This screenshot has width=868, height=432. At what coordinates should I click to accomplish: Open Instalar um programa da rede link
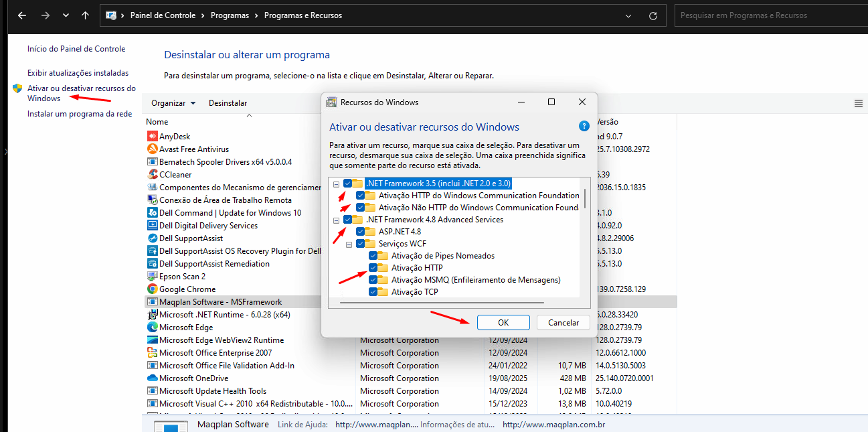[80, 114]
